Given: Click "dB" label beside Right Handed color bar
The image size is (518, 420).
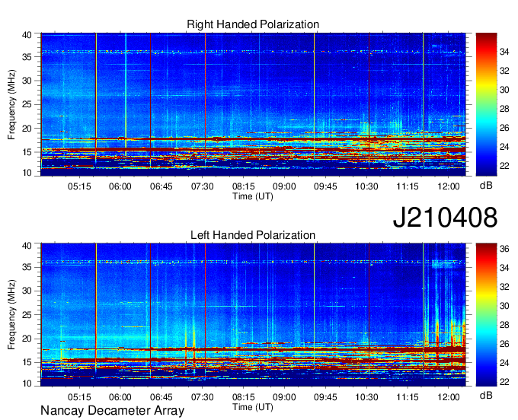Looking at the screenshot, I should point(486,186).
